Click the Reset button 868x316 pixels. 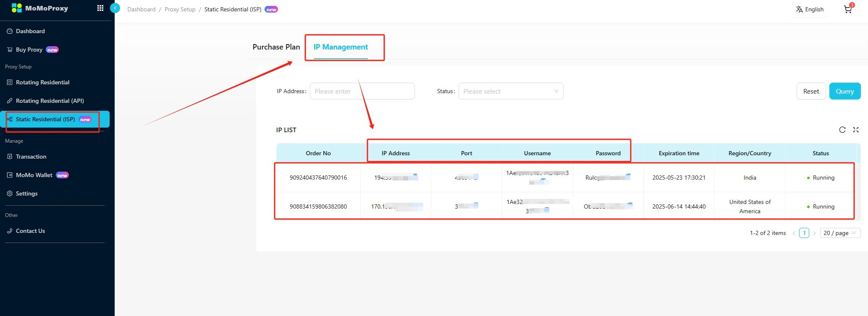click(x=811, y=91)
